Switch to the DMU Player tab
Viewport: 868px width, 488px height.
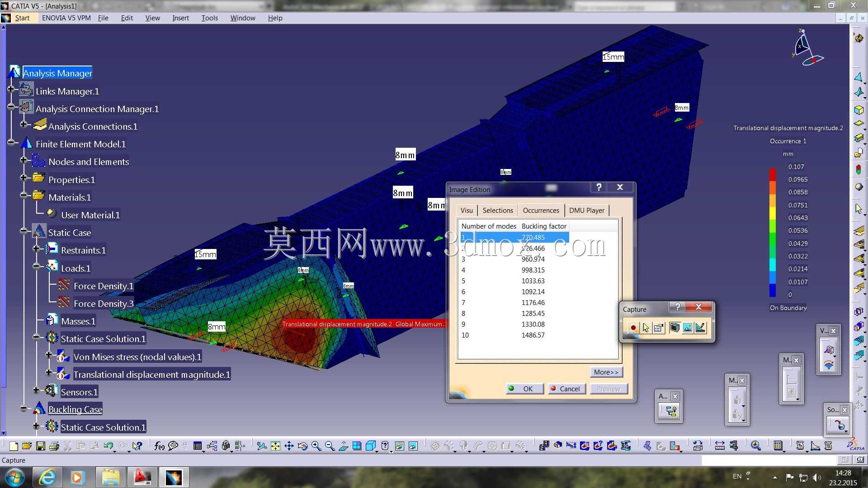point(587,211)
